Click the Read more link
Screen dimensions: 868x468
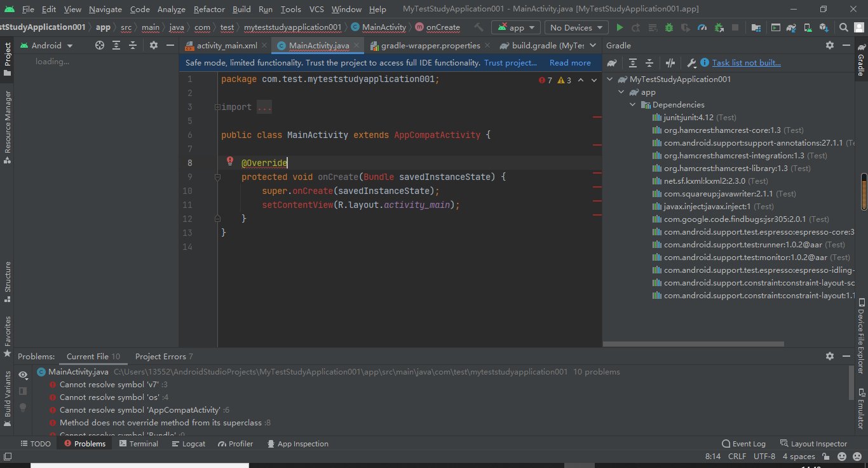click(570, 63)
